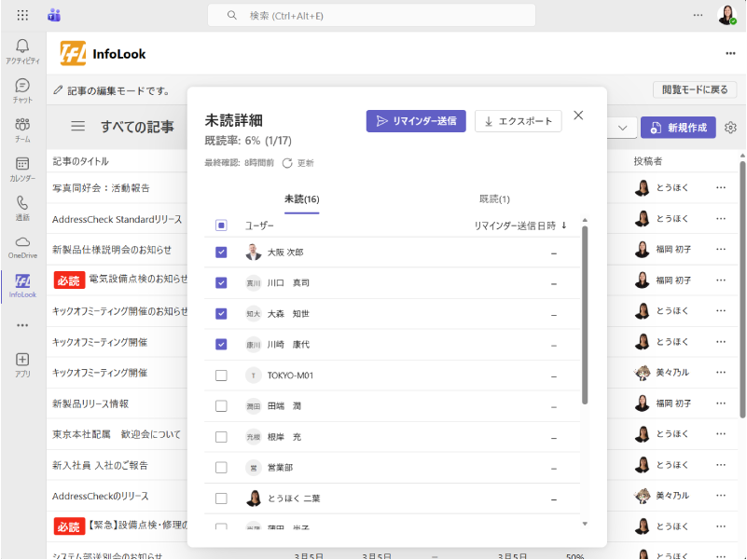Open the Activity icon in the sidebar

point(22,50)
